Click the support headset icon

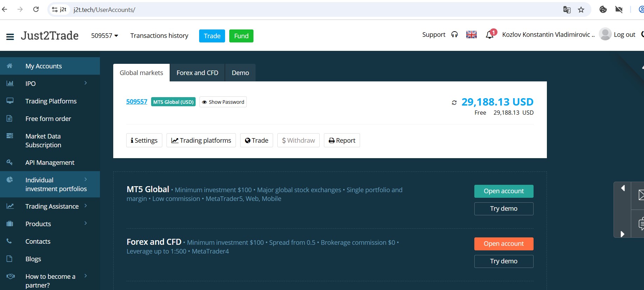point(454,35)
